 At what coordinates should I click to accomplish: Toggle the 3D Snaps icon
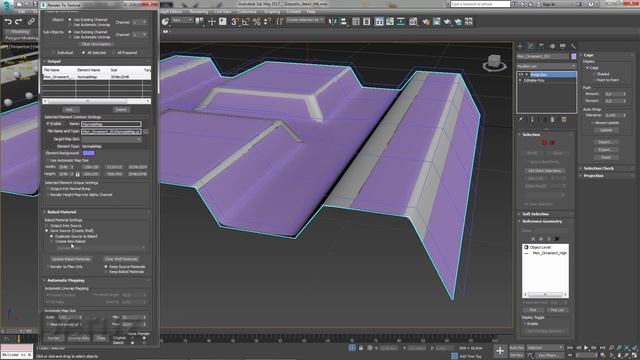pos(235,22)
